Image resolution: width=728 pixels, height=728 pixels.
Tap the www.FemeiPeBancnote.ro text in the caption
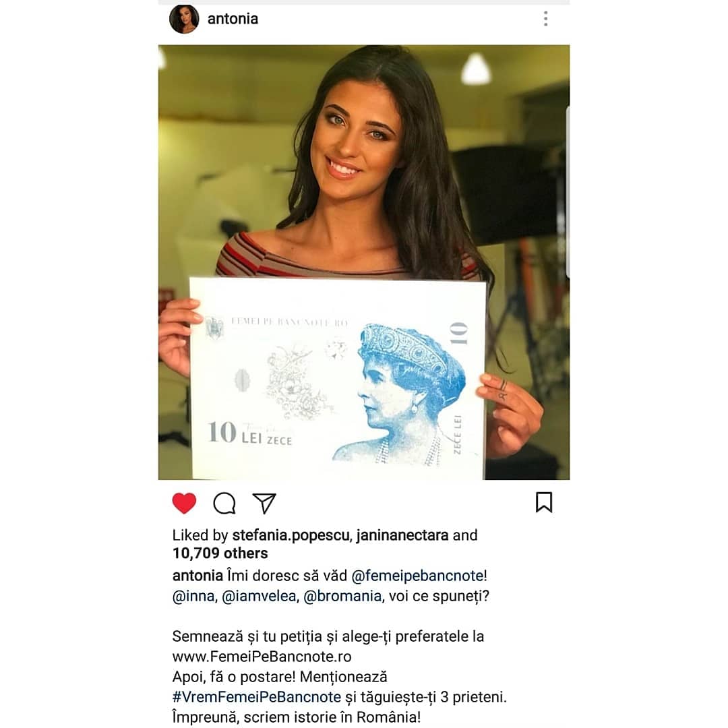tap(262, 657)
